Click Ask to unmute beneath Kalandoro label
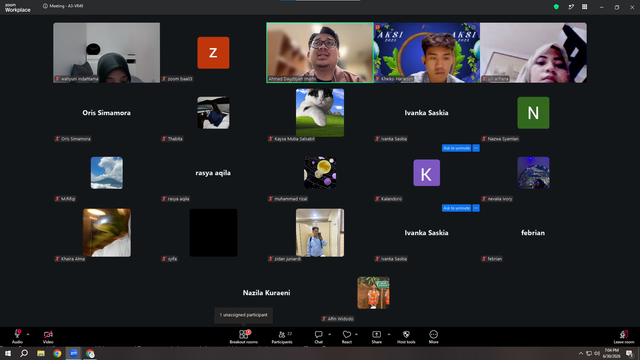The width and height of the screenshot is (640, 360). 456,208
